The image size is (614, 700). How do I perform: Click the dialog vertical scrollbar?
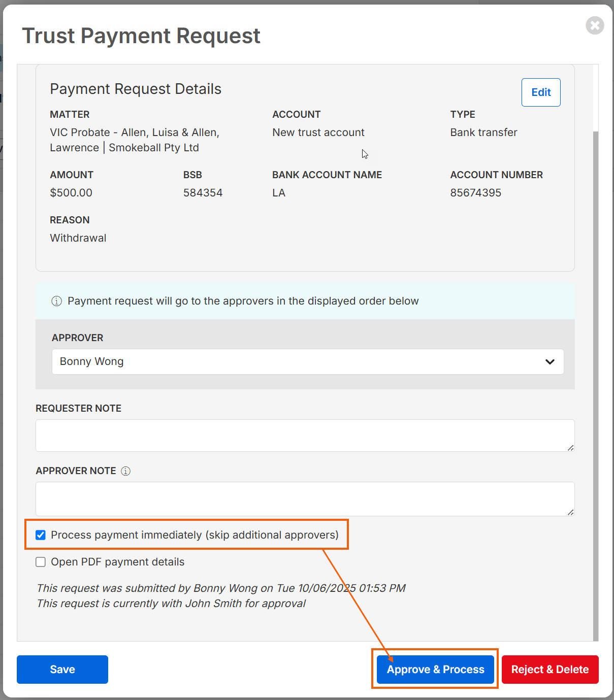596,386
